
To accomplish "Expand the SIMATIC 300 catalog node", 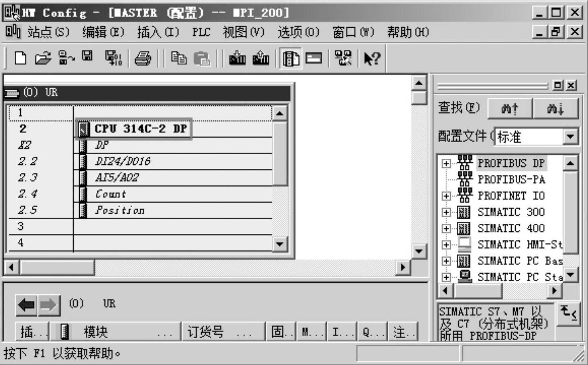I will 446,212.
